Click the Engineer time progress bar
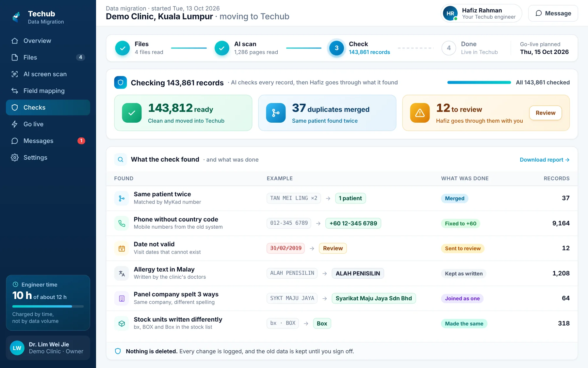The height and width of the screenshot is (368, 588). pos(48,307)
